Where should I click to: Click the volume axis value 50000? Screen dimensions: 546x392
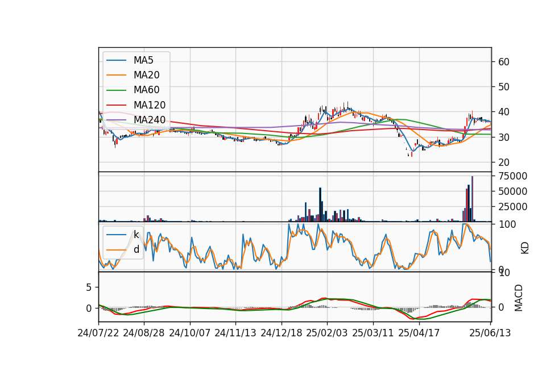[512, 191]
